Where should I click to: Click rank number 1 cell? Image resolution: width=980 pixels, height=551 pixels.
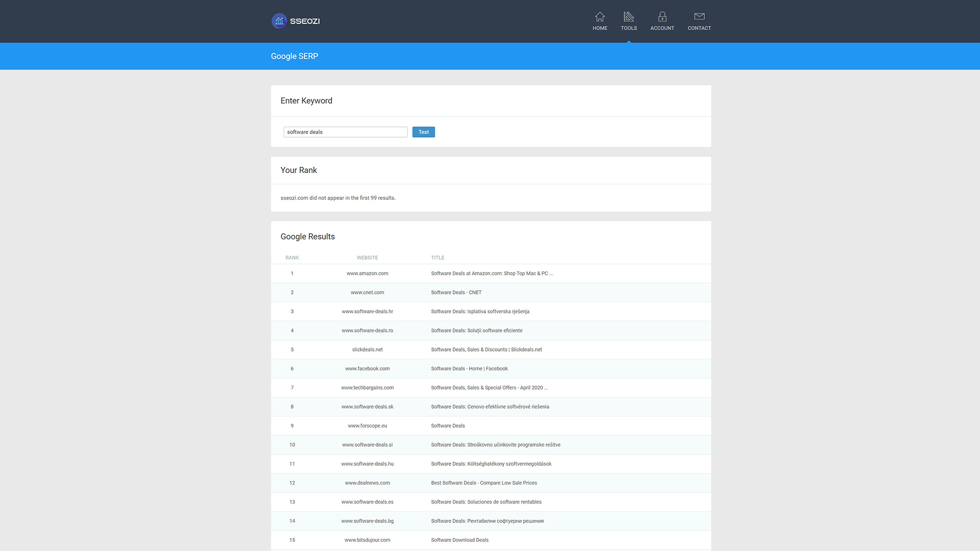[x=292, y=273]
